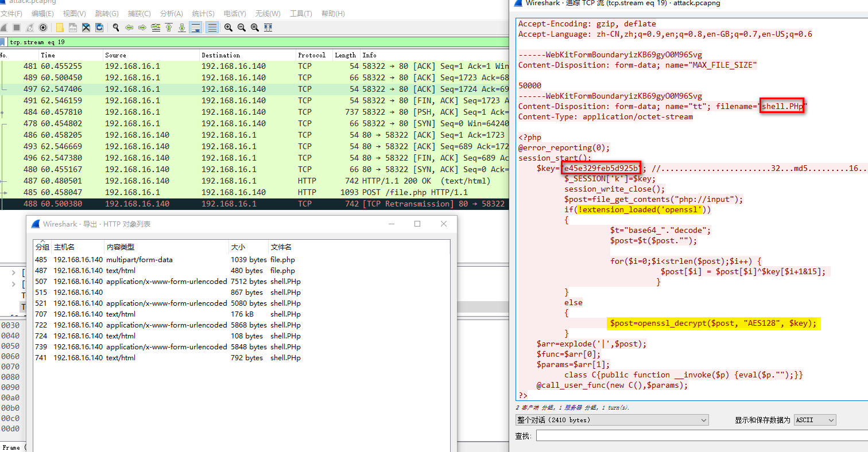Sort packets by the Time column header

[x=71, y=55]
